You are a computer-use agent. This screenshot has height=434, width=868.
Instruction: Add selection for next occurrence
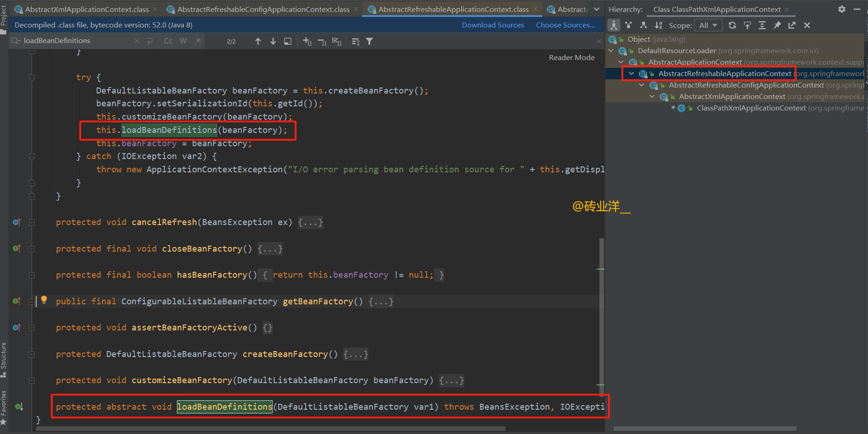(308, 41)
